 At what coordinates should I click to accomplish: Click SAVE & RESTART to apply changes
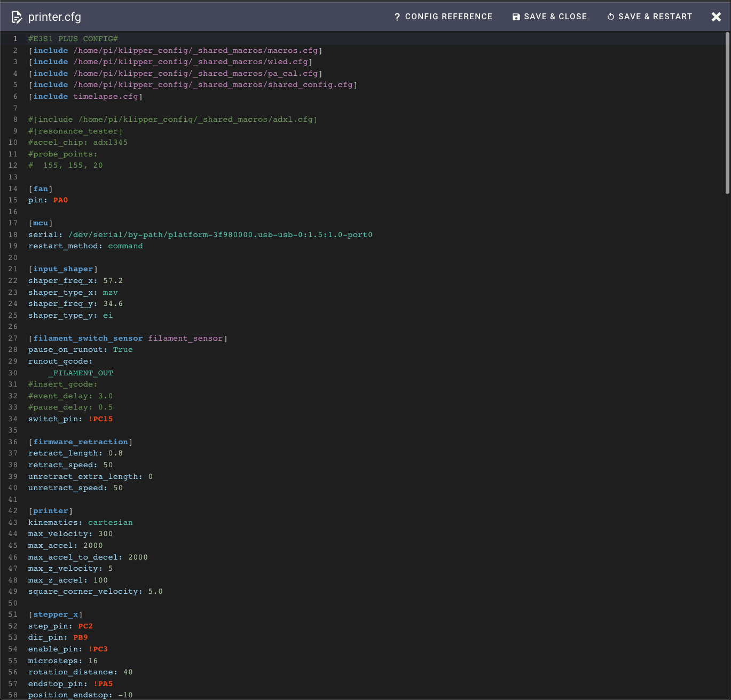(656, 17)
